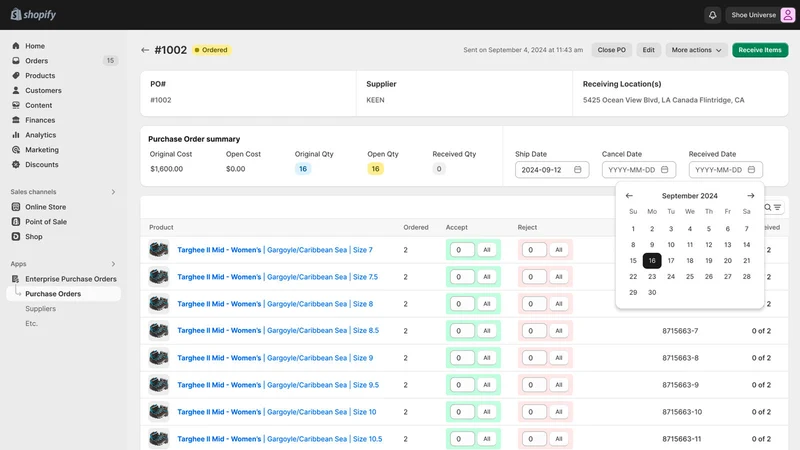Image resolution: width=800 pixels, height=450 pixels.
Task: Click the Finances bank icon
Action: point(16,120)
